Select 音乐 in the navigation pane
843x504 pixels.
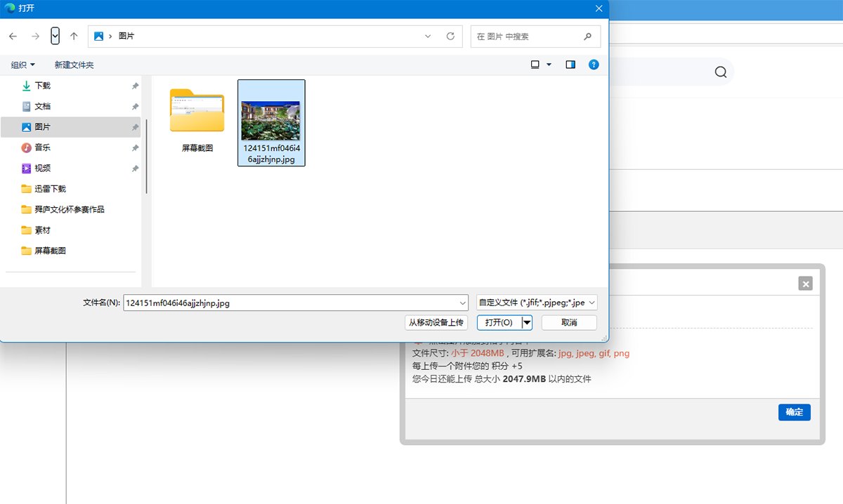click(43, 147)
